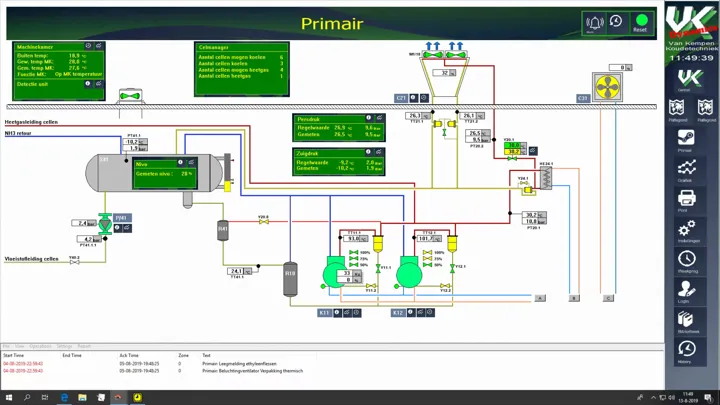This screenshot has height=405, width=720.
Task: Toggle compressor K11 green unit
Action: pyautogui.click(x=336, y=272)
